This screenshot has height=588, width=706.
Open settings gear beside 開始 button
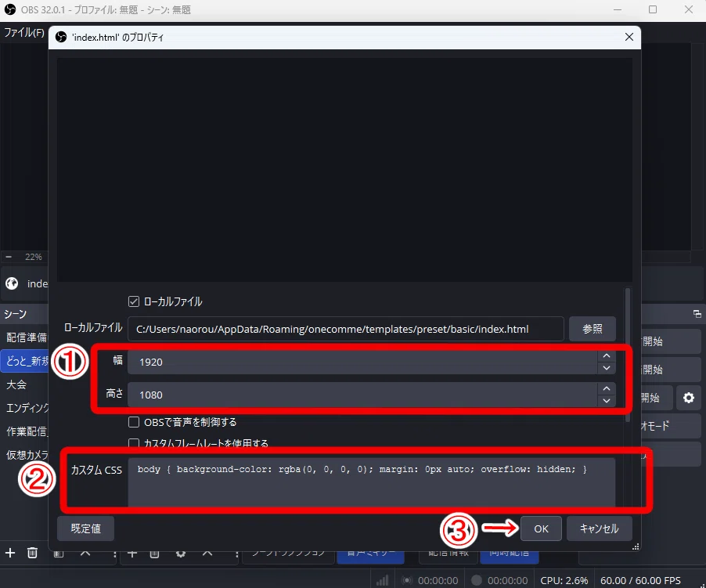pyautogui.click(x=689, y=398)
